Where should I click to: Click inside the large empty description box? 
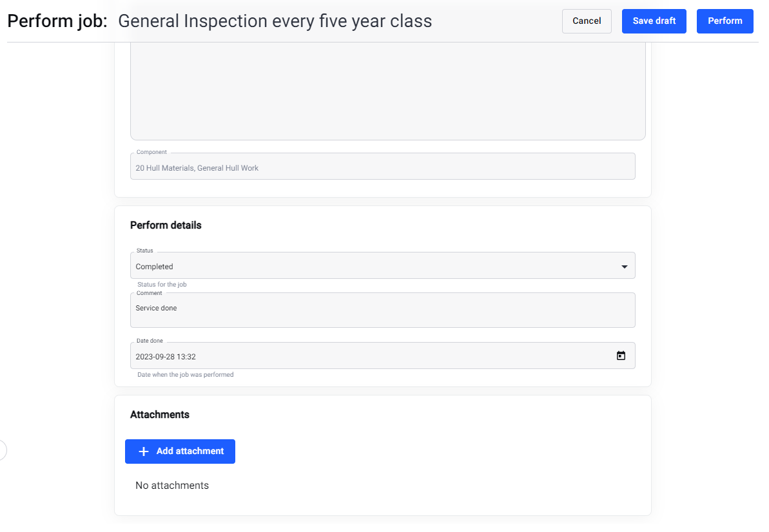point(387,91)
